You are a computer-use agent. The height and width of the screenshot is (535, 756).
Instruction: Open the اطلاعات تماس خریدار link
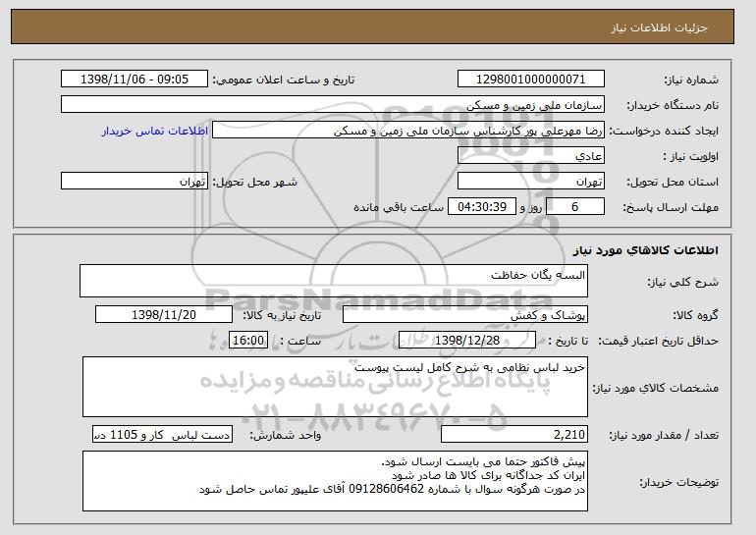pos(155,131)
